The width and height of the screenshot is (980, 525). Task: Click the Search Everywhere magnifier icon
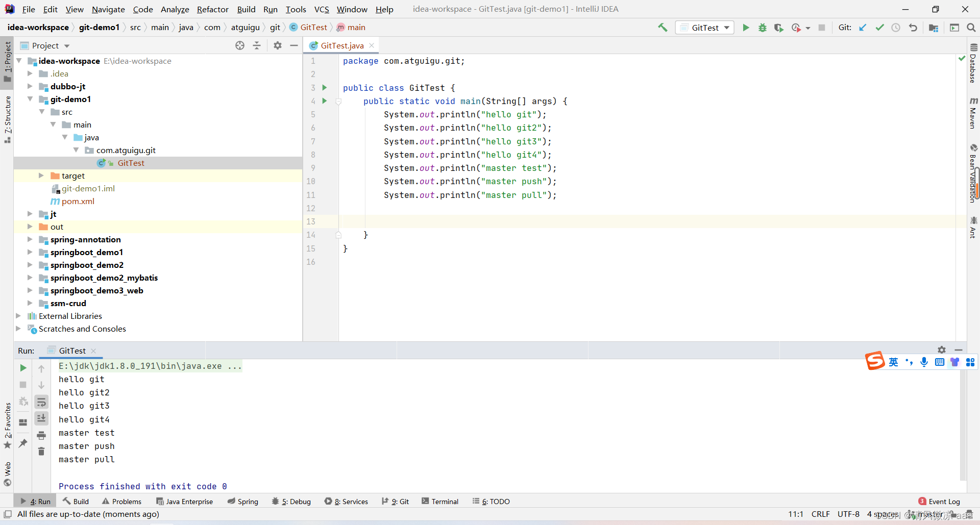click(x=971, y=28)
